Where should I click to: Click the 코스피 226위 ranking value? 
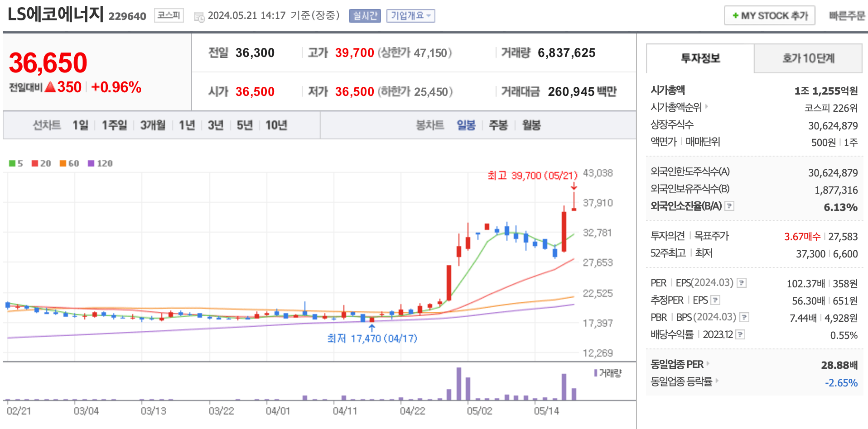tap(831, 108)
